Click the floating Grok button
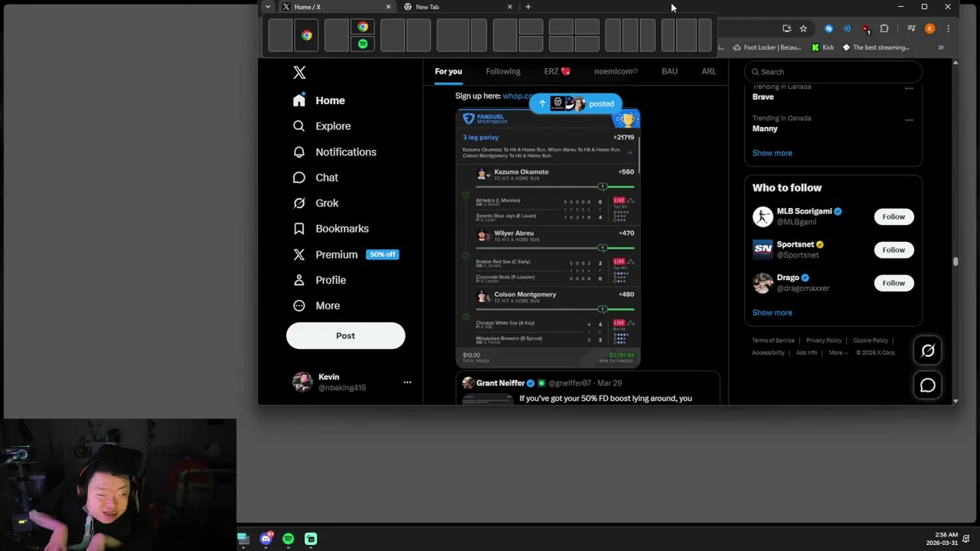Viewport: 980px width, 551px height. 928,350
